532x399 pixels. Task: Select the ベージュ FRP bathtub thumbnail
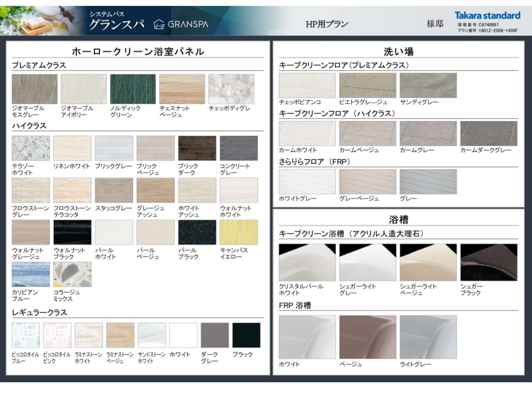(368, 337)
